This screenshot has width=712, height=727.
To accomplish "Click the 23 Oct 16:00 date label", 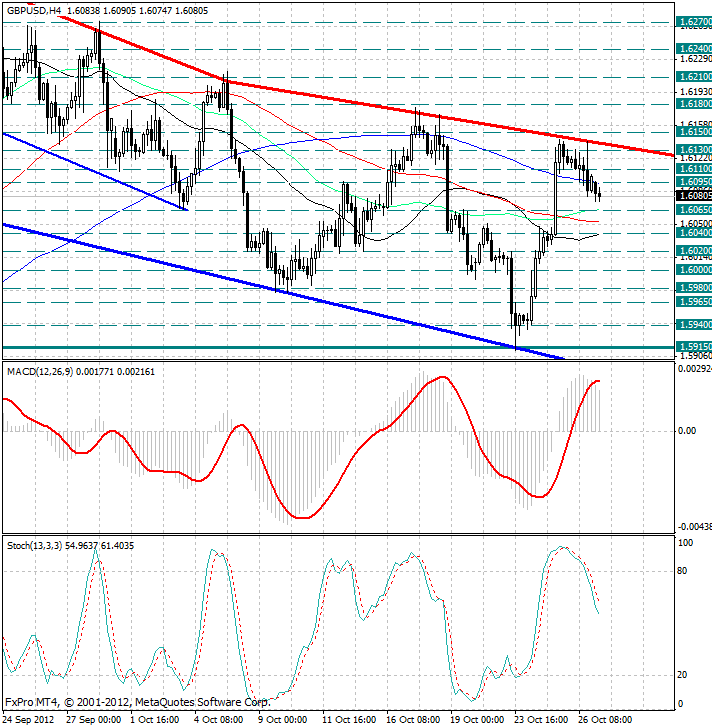I will [541, 720].
